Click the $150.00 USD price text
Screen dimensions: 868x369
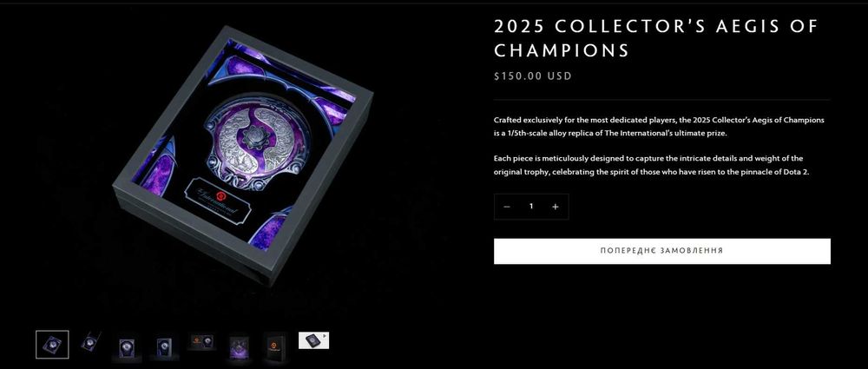533,76
